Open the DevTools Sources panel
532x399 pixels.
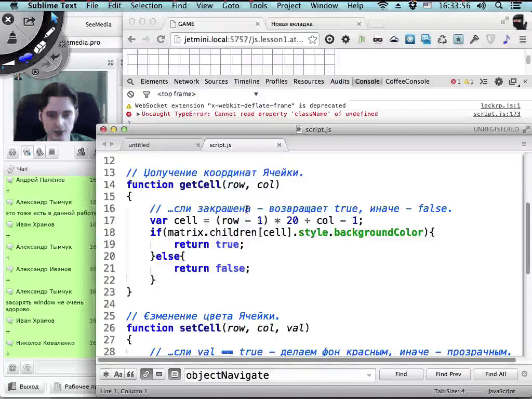pos(216,82)
